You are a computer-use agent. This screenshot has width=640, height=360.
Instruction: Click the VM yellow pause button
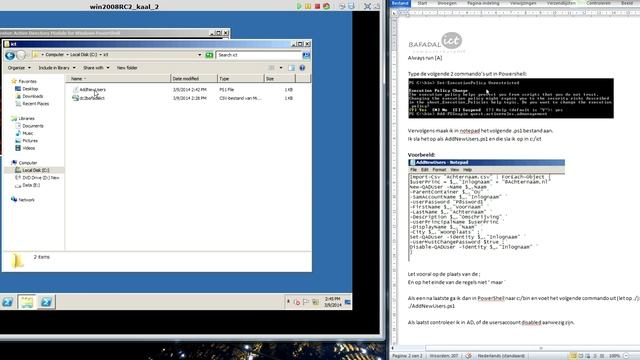click(308, 6)
